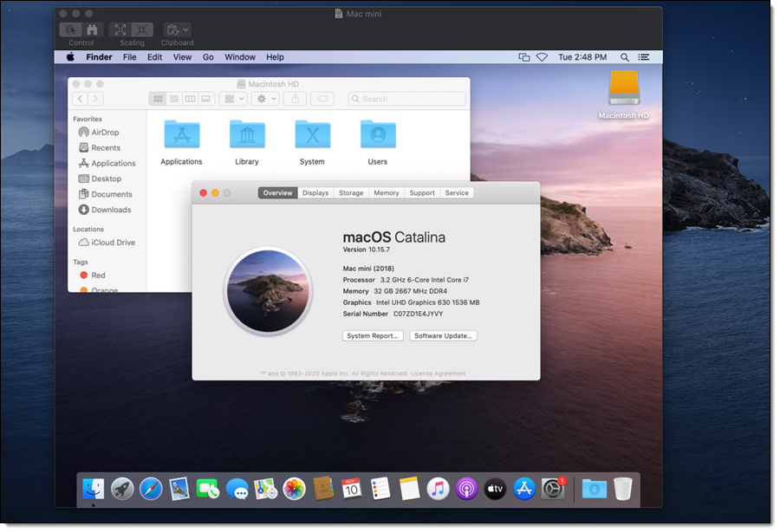Click the Share icon in the Finder toolbar
Screen dimensions: 780x532
(x=294, y=99)
